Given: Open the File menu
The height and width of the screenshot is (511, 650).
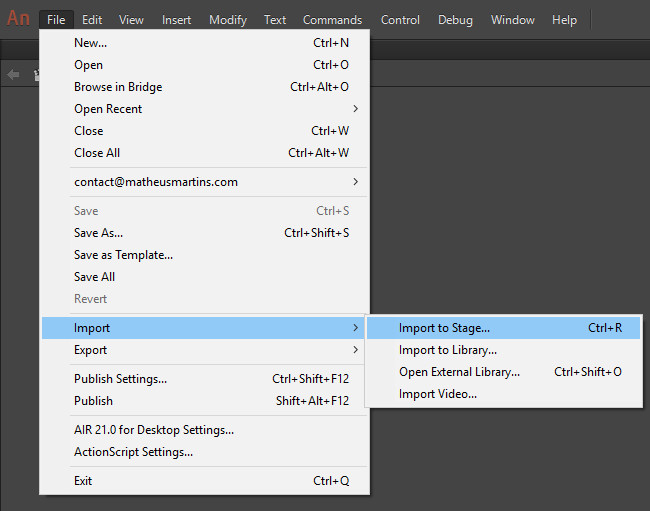Looking at the screenshot, I should coord(56,19).
